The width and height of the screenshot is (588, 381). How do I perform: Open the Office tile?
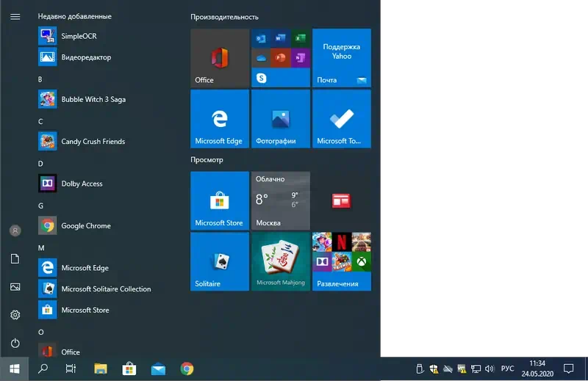(220, 58)
